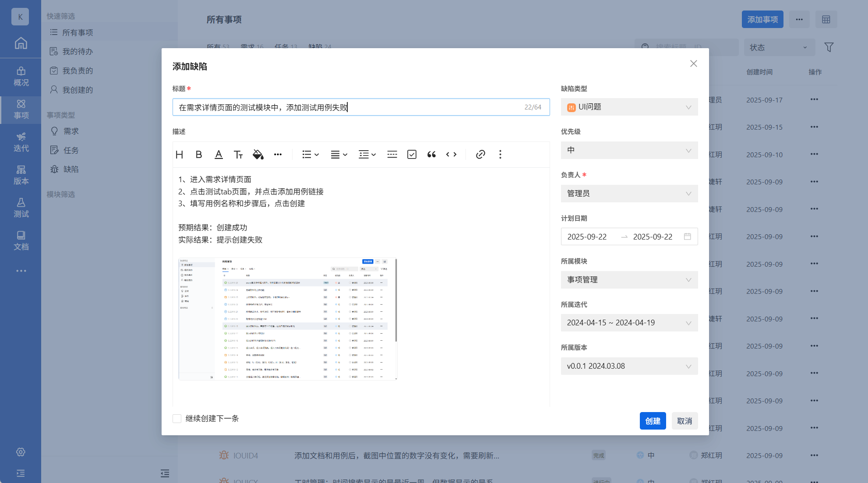The width and height of the screenshot is (868, 483).
Task: Check 继续创建下一条 checkbox
Action: click(177, 419)
